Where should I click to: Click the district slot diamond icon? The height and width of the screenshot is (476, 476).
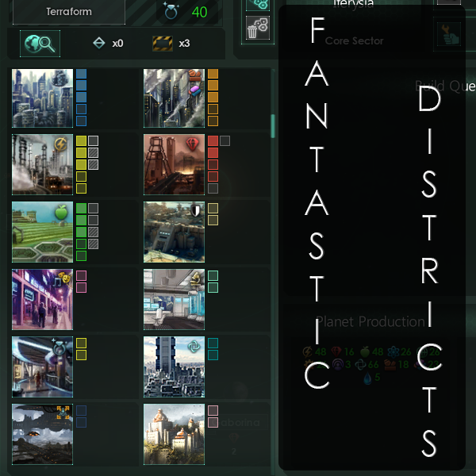98,43
